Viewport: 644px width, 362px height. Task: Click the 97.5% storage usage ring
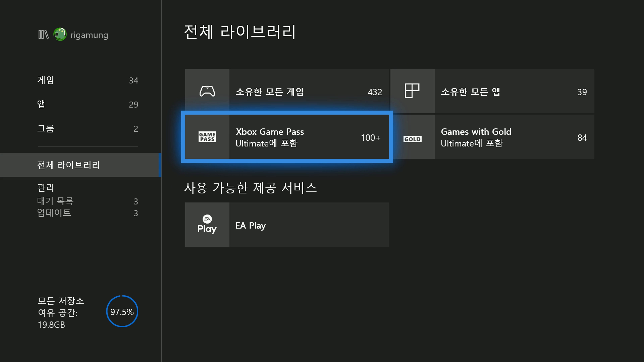click(x=122, y=311)
